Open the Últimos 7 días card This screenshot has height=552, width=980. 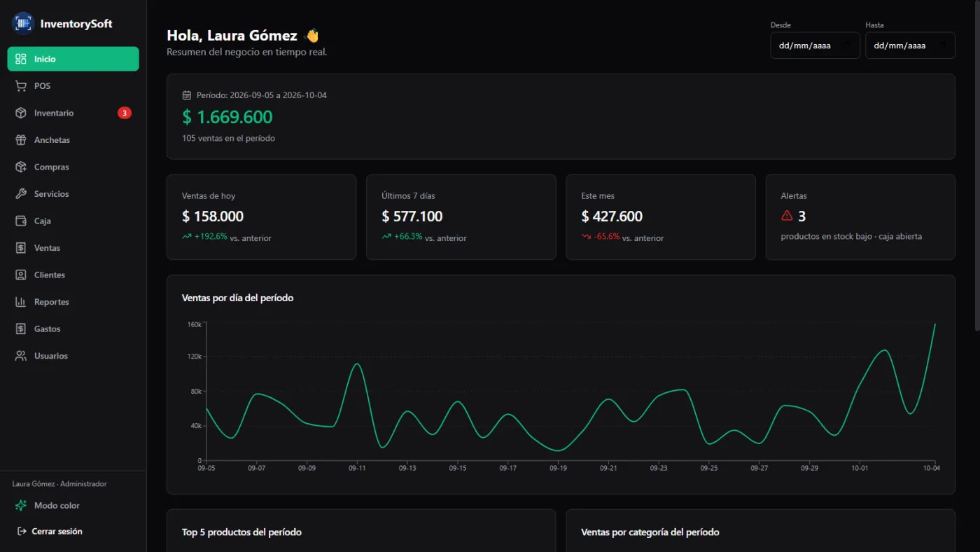[461, 217]
